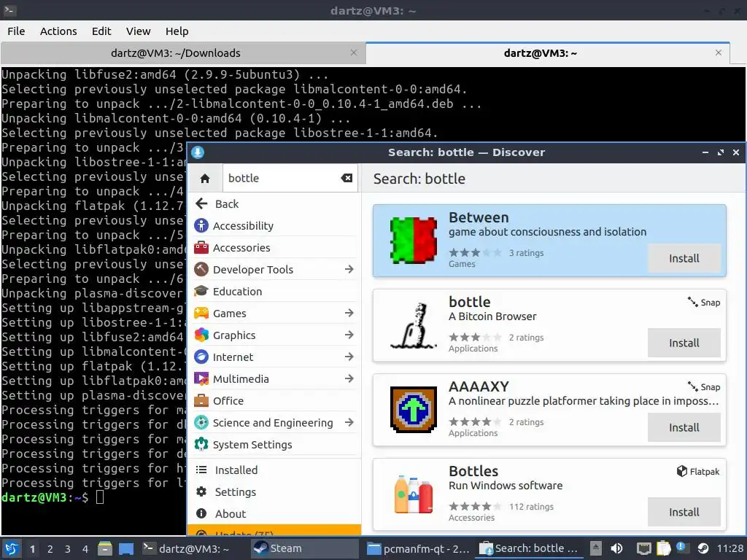The height and width of the screenshot is (560, 747).
Task: Click the bottle app ship-in-bottle icon
Action: [x=414, y=325]
